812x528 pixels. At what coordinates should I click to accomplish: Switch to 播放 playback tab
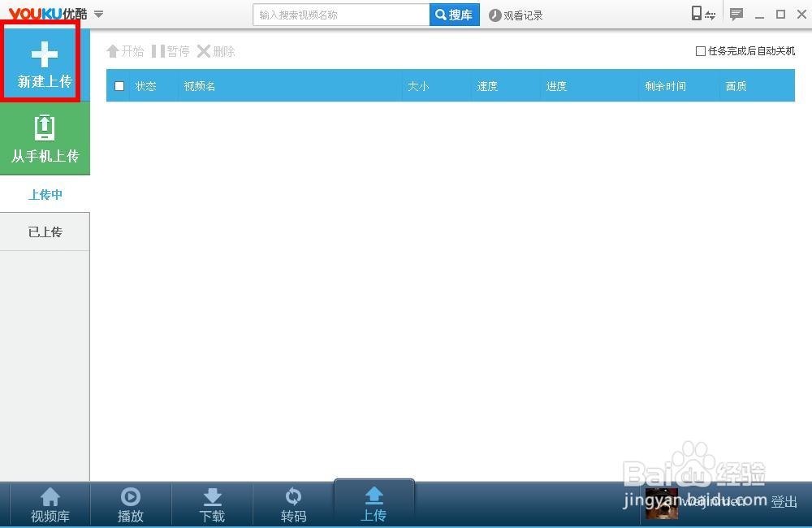(x=131, y=505)
